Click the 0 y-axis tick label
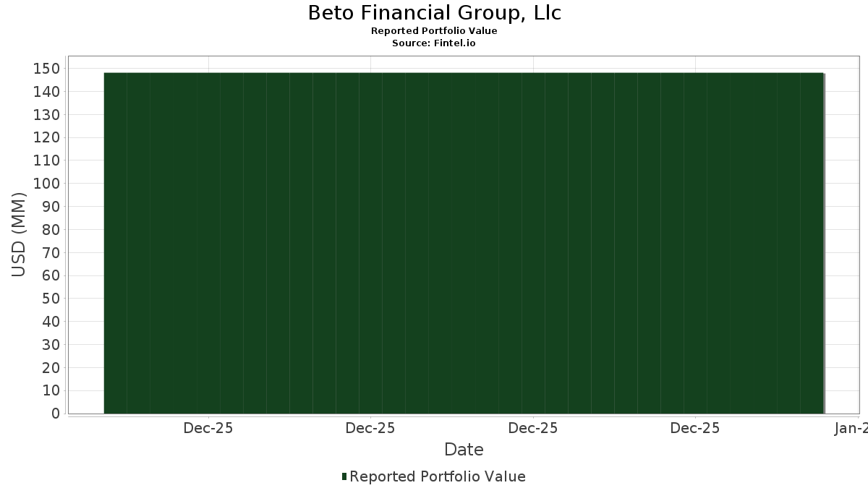The image size is (868, 488). pos(55,414)
